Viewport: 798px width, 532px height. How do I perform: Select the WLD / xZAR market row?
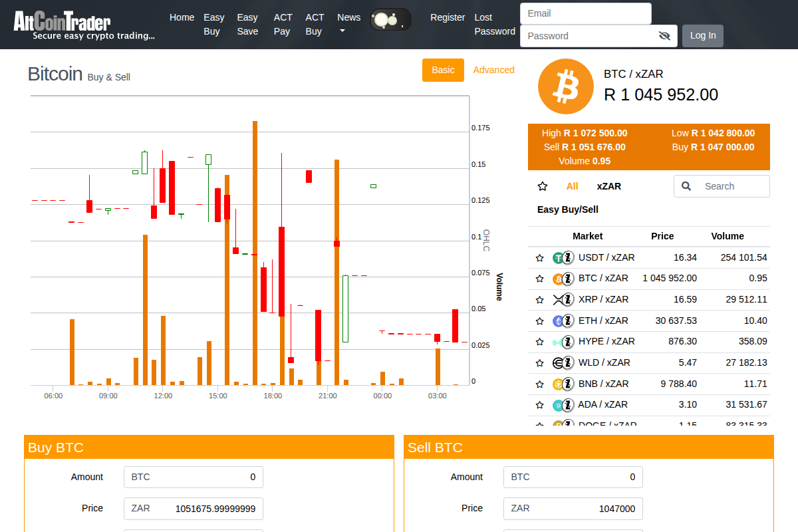[x=649, y=363]
